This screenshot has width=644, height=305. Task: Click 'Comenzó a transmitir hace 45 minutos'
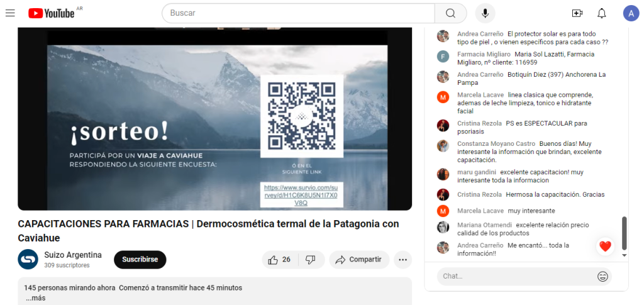point(180,288)
